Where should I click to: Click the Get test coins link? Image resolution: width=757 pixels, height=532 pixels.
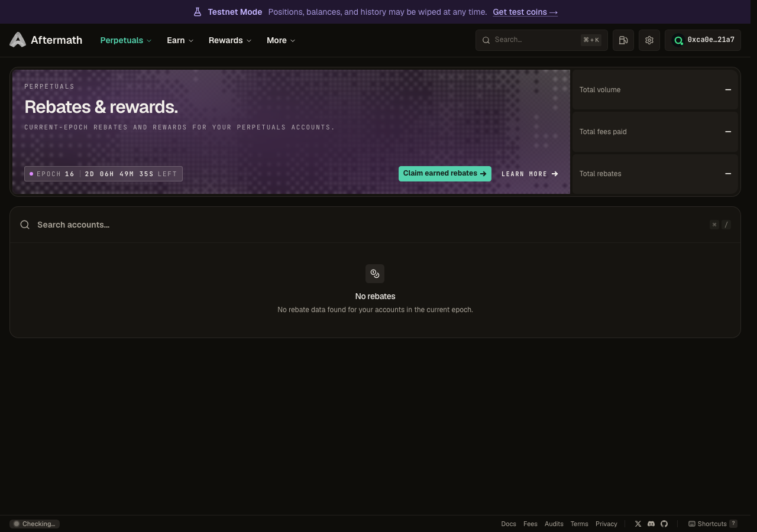[525, 12]
